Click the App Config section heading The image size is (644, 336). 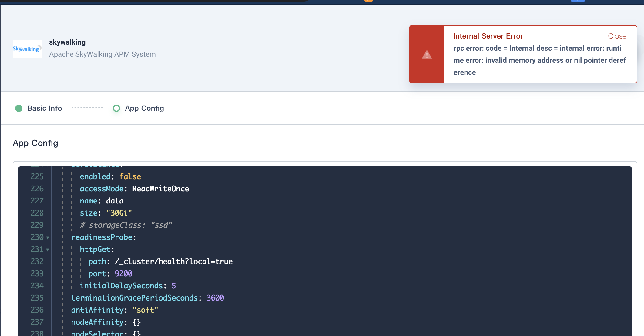tap(35, 143)
